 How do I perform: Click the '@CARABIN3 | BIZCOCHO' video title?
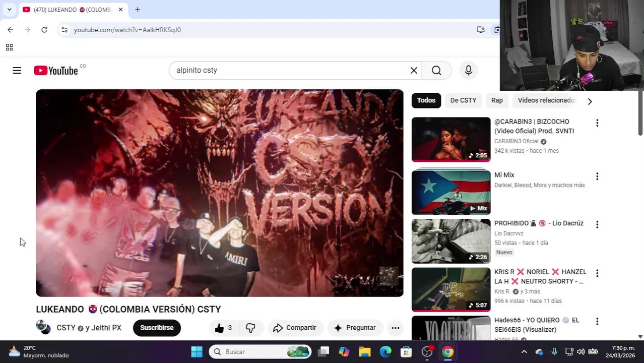coord(534,126)
